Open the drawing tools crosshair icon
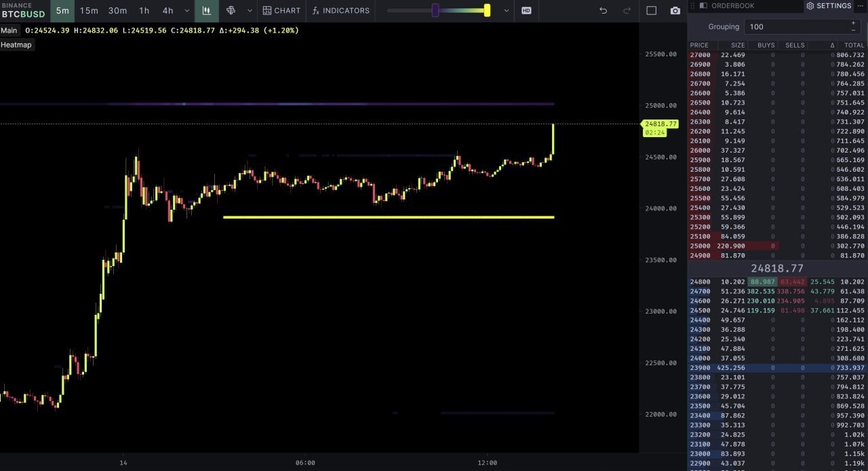Viewport: 868px width, 471px height. 232,10
